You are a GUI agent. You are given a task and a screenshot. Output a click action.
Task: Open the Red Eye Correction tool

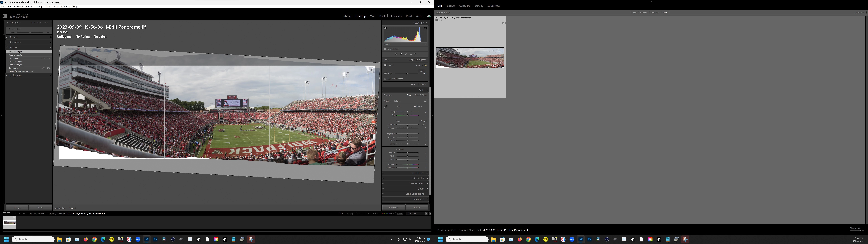pyautogui.click(x=411, y=54)
